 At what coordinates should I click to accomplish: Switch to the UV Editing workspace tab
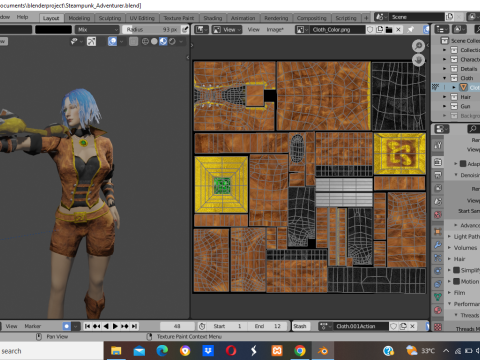(x=142, y=18)
